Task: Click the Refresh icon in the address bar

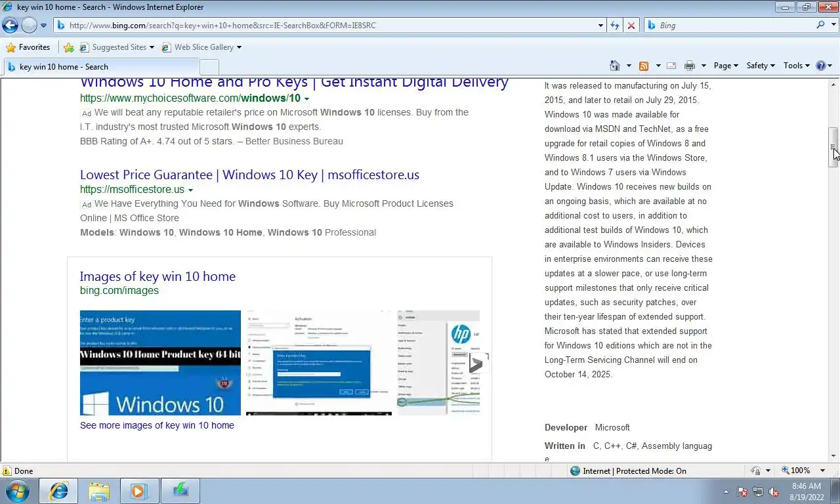Action: [x=615, y=26]
